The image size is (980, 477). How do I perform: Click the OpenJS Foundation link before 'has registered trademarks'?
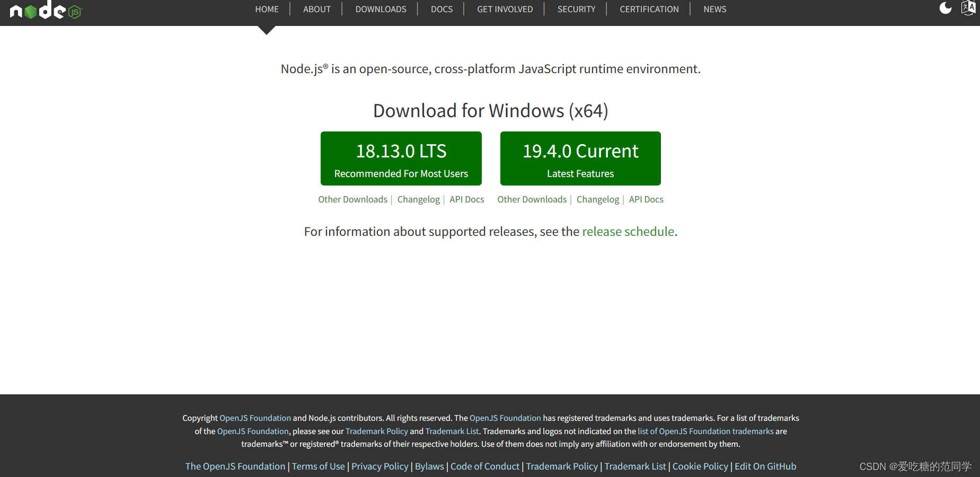(x=505, y=418)
